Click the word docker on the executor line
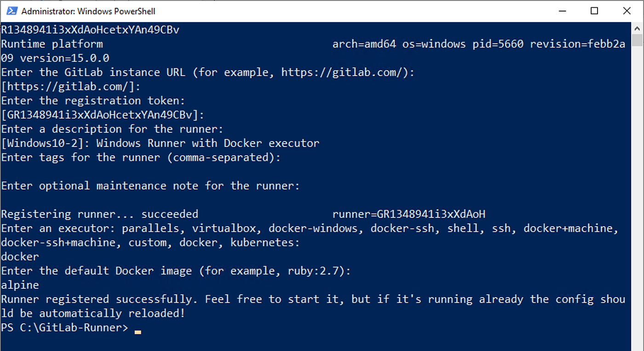 20,257
